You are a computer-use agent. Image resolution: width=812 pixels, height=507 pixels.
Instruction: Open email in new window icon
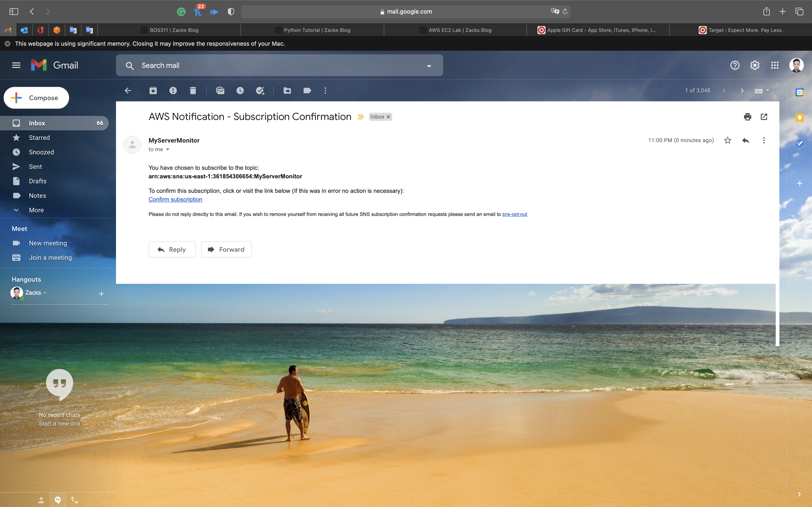(764, 117)
